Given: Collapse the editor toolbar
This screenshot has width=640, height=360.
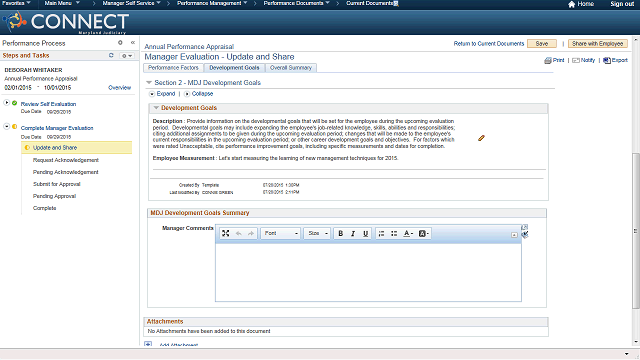Looking at the screenshot, I should coord(514,235).
